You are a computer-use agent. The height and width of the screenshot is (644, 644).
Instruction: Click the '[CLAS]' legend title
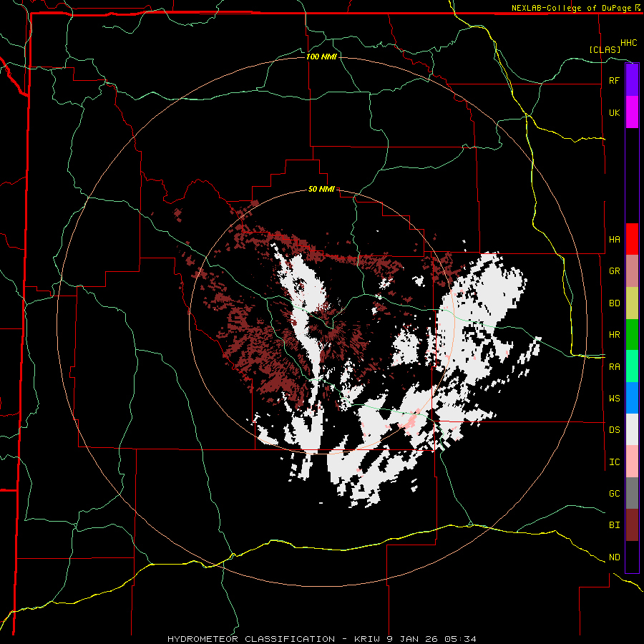tap(605, 49)
